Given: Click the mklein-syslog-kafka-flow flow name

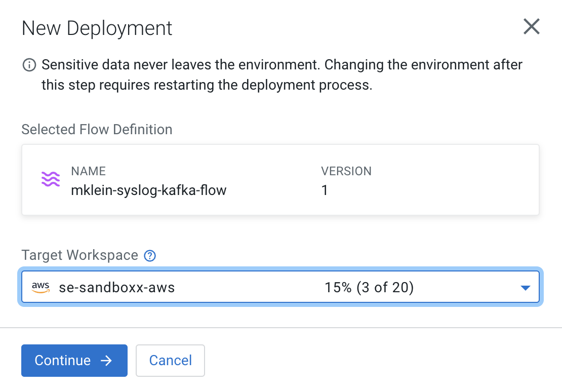Looking at the screenshot, I should pos(149,190).
